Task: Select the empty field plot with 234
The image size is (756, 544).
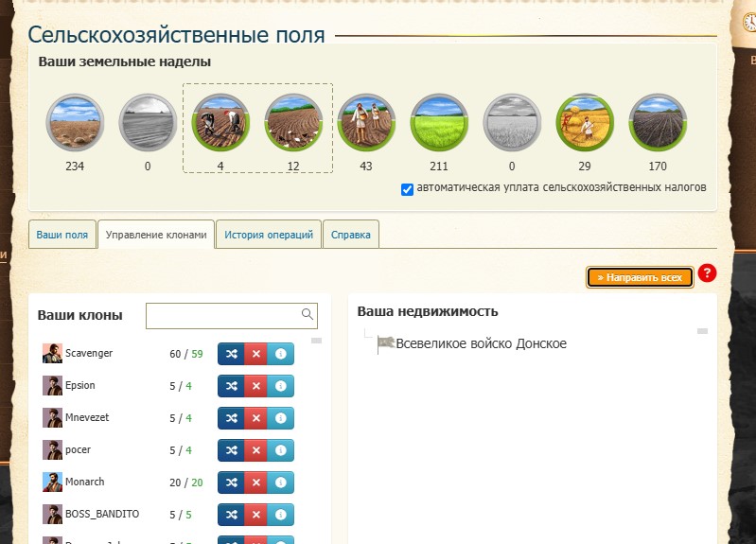Action: [76, 123]
